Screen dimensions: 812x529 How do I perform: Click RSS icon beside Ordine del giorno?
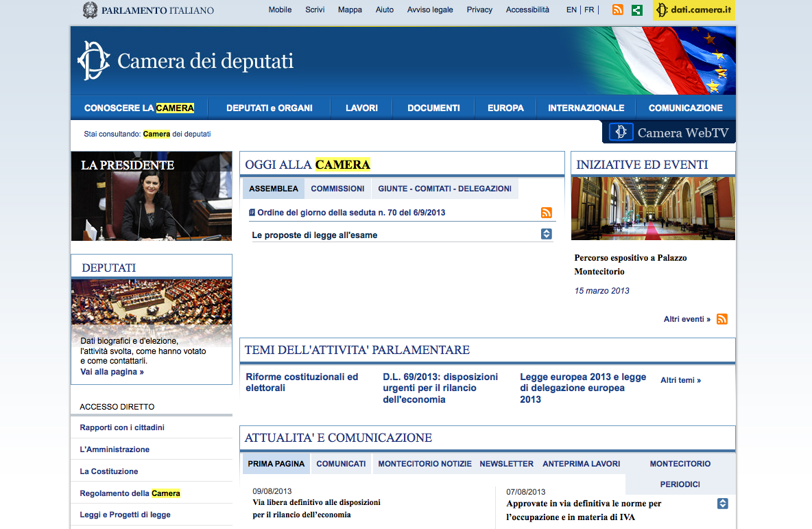click(546, 213)
